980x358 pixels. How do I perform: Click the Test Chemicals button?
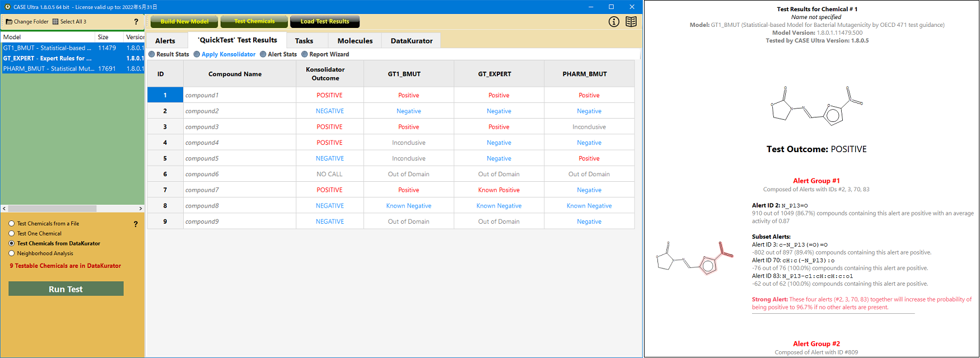tap(254, 22)
